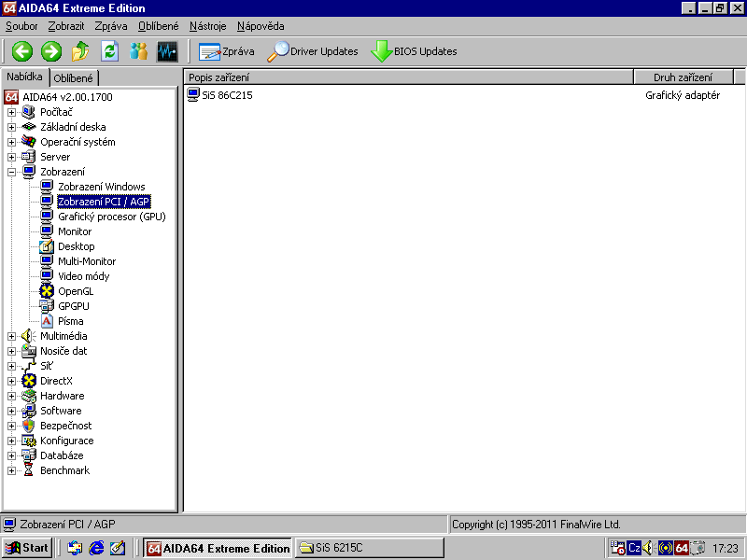Click the Windows Start button

tap(27, 548)
